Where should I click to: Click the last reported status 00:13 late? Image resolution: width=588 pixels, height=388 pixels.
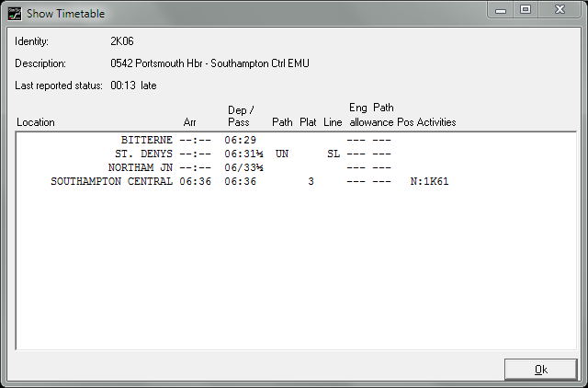(133, 86)
